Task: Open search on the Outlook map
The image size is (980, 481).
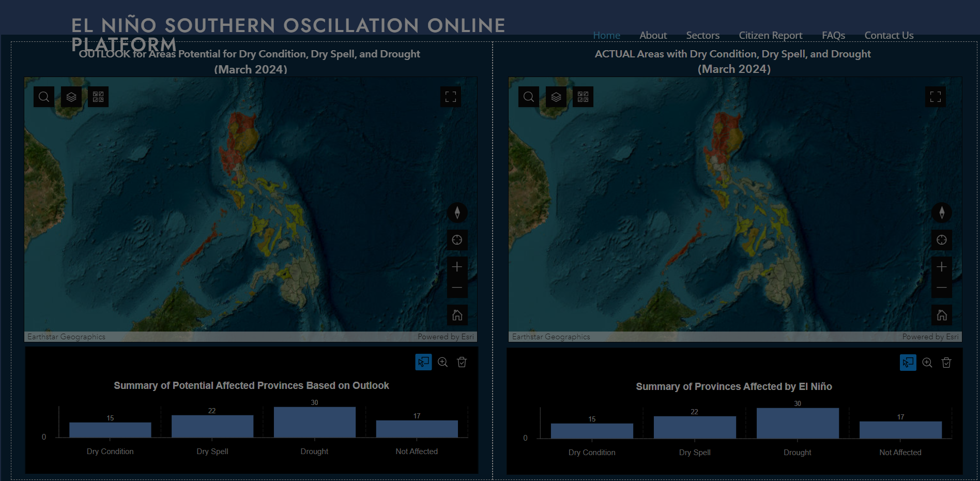Action: [44, 97]
